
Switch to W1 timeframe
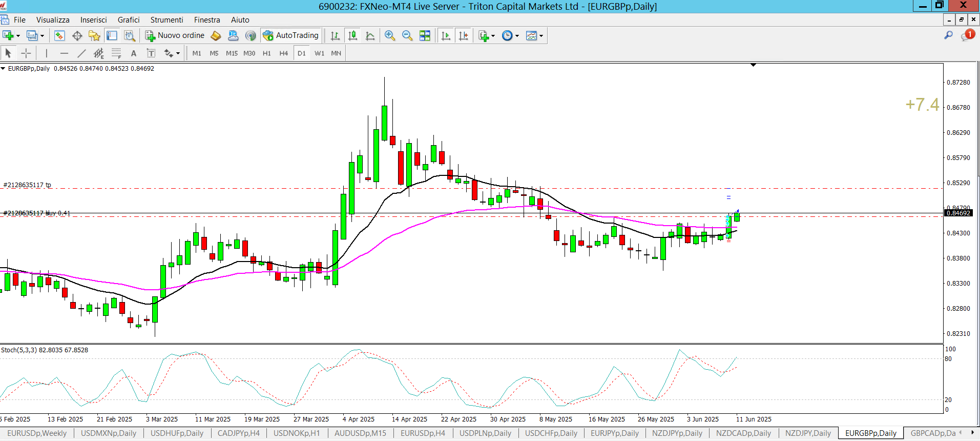point(319,53)
